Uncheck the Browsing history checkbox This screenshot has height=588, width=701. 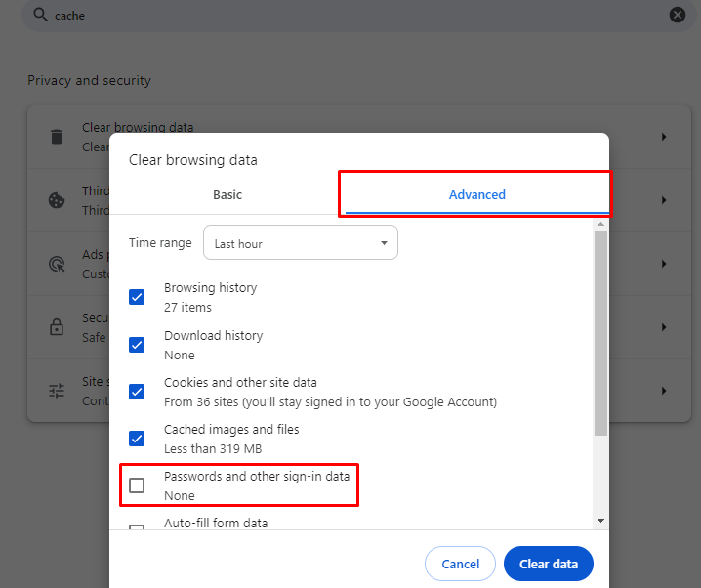pos(137,297)
